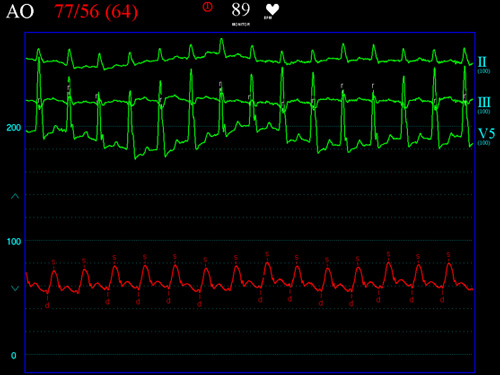
Task: Click the scale up caret arrow
Action: [15, 196]
